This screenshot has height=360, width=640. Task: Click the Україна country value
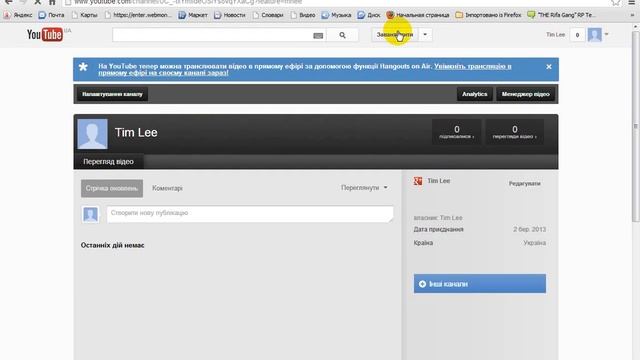[x=534, y=243]
